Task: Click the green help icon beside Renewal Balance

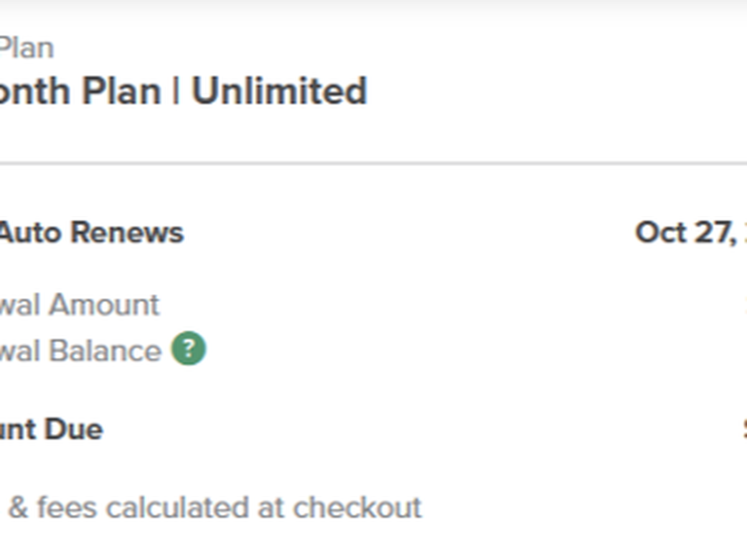Action: coord(189,349)
